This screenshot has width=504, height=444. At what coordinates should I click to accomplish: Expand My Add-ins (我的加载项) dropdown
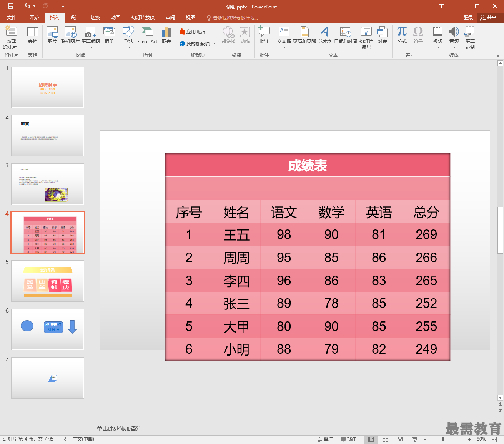click(x=214, y=44)
